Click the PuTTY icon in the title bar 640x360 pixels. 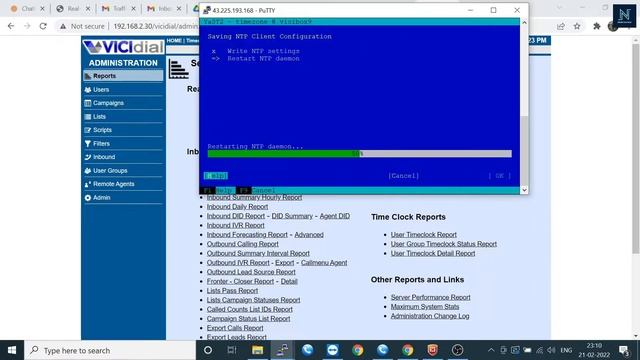click(x=207, y=10)
